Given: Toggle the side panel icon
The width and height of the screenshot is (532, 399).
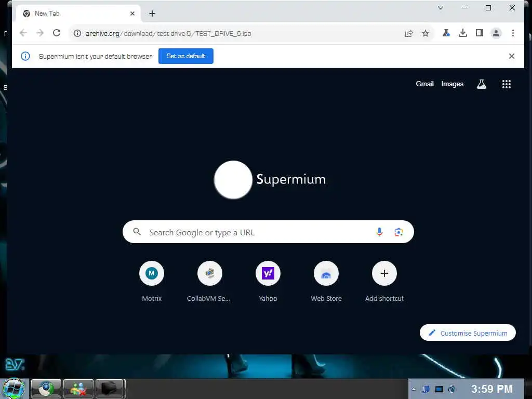Looking at the screenshot, I should coord(480,33).
